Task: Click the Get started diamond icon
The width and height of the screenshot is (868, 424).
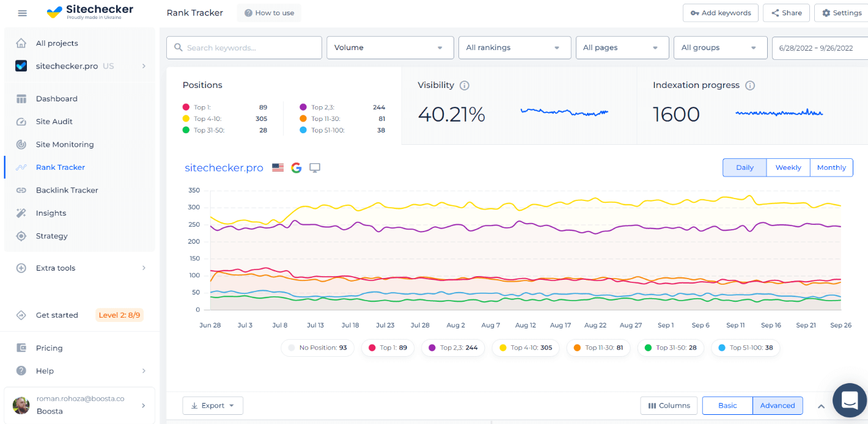Action: point(21,315)
